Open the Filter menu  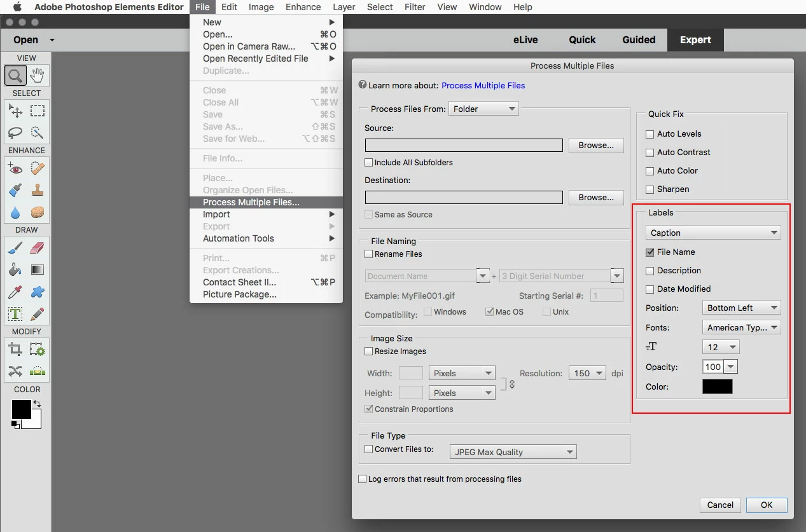tap(415, 7)
